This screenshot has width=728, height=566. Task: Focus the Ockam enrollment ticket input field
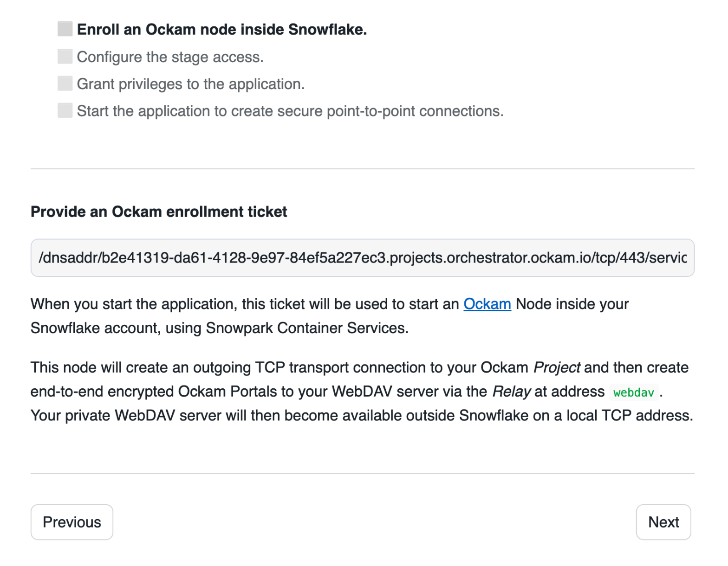tap(362, 257)
